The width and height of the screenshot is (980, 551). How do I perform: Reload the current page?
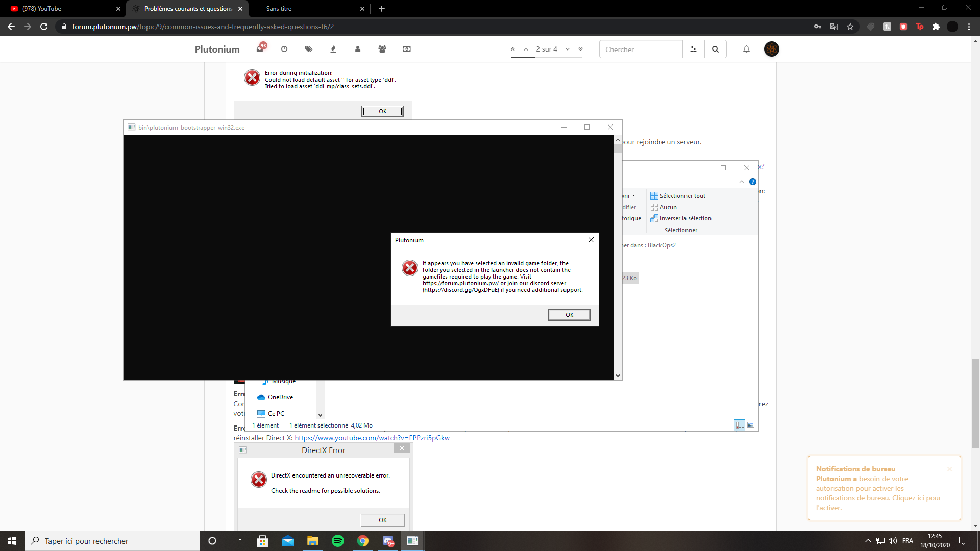[44, 27]
